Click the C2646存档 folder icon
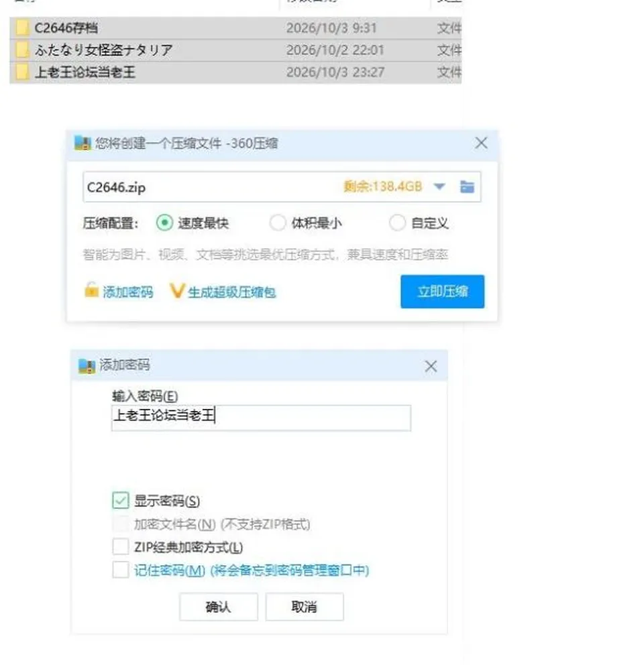Screen dimensions: 644x665 pos(21,28)
